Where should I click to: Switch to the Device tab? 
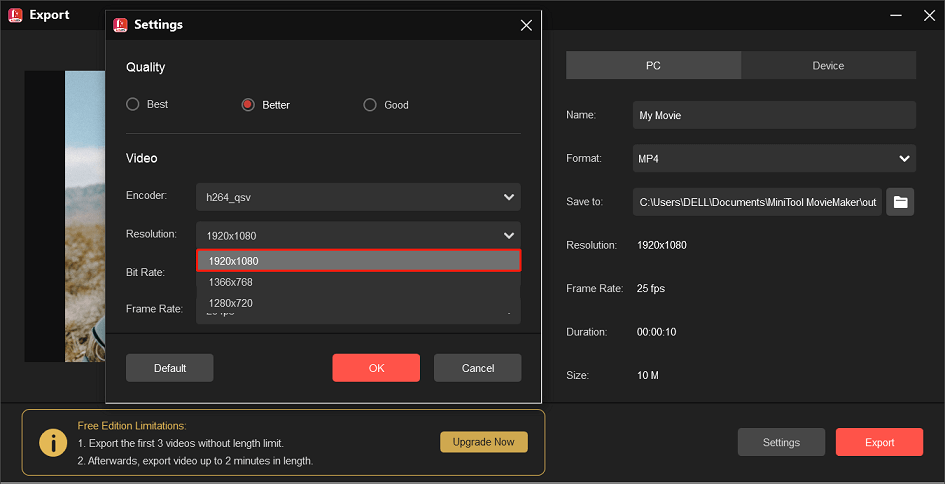pos(828,66)
